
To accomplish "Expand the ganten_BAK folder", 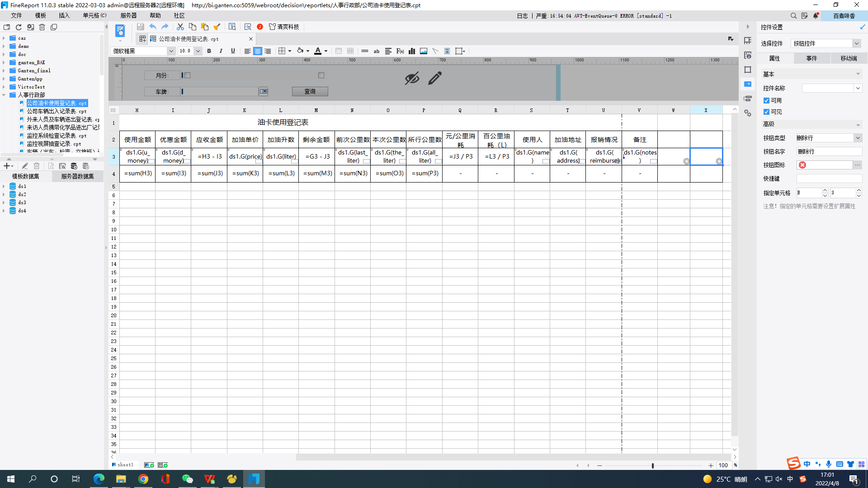I will 4,62.
